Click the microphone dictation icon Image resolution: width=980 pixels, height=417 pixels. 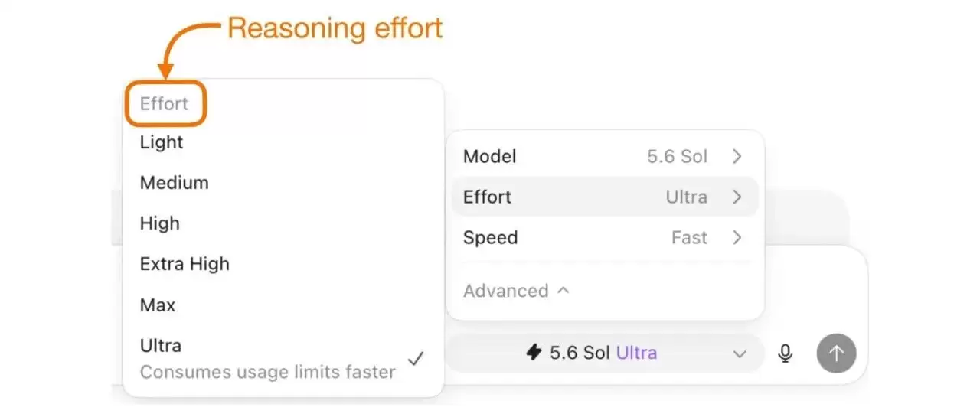(x=785, y=353)
